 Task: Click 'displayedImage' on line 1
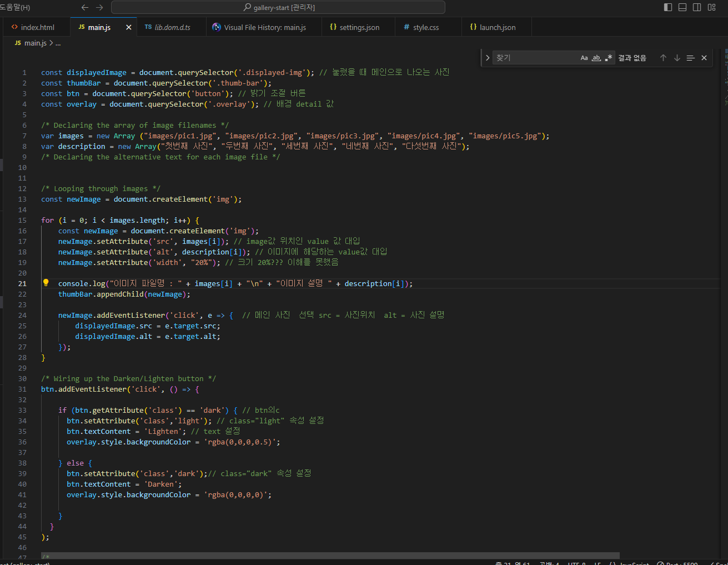[x=97, y=73]
